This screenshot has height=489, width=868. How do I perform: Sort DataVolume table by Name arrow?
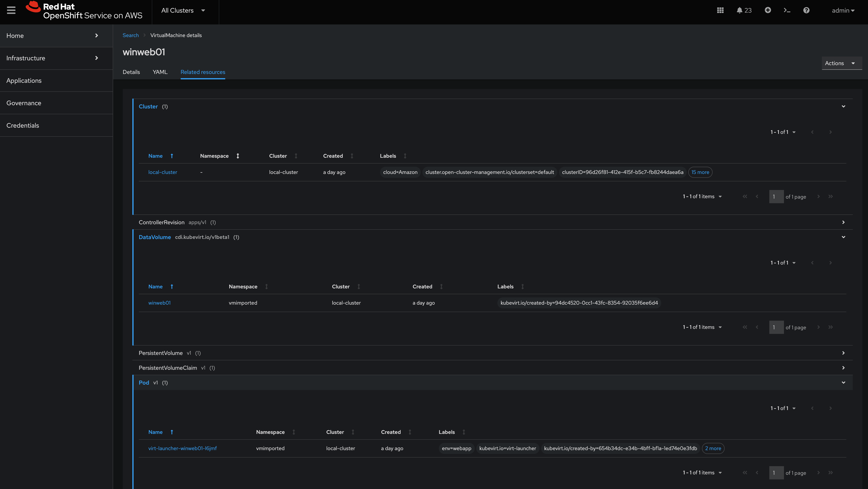(x=172, y=287)
